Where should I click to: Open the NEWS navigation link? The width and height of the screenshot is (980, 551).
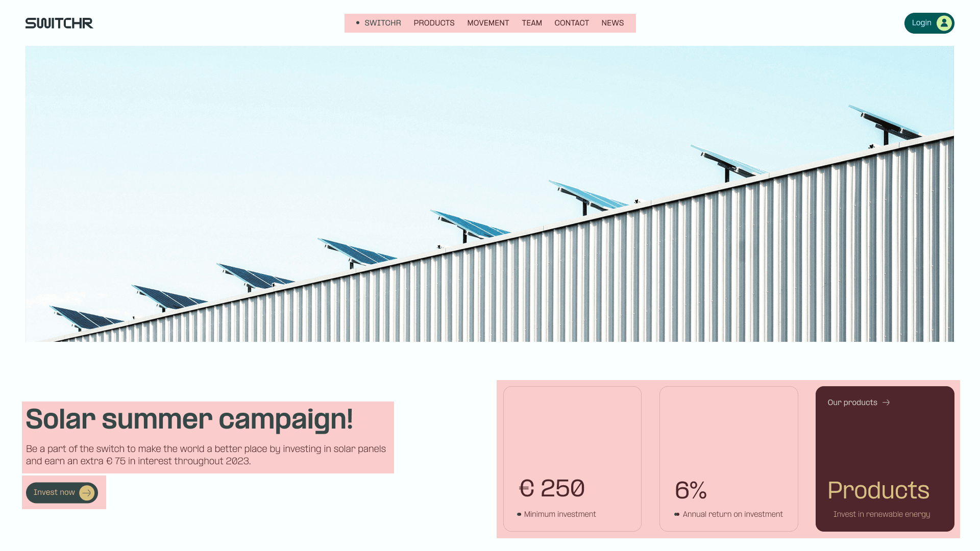click(612, 23)
